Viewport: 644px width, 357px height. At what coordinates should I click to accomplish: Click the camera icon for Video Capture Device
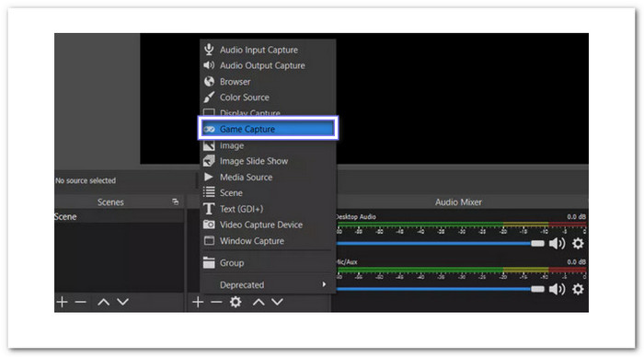(x=209, y=225)
